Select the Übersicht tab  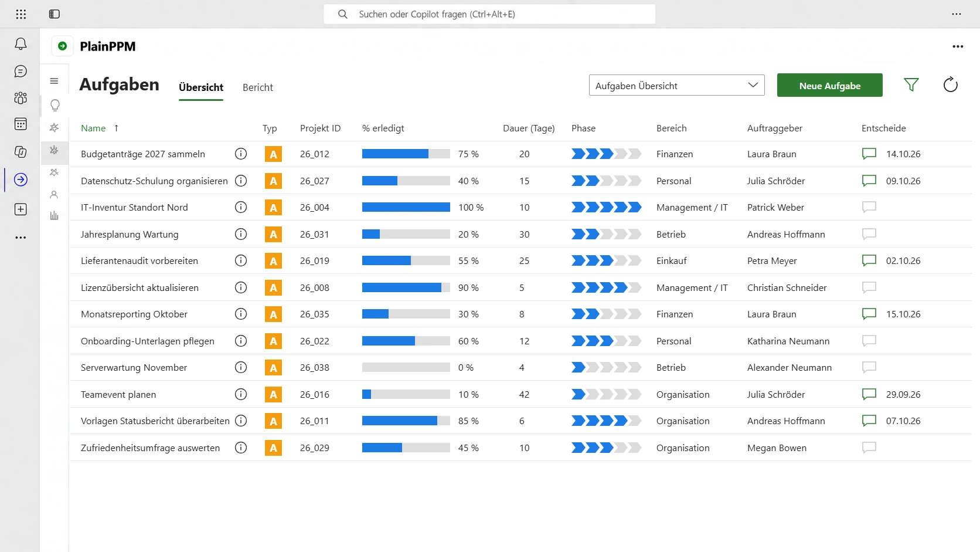coord(201,87)
